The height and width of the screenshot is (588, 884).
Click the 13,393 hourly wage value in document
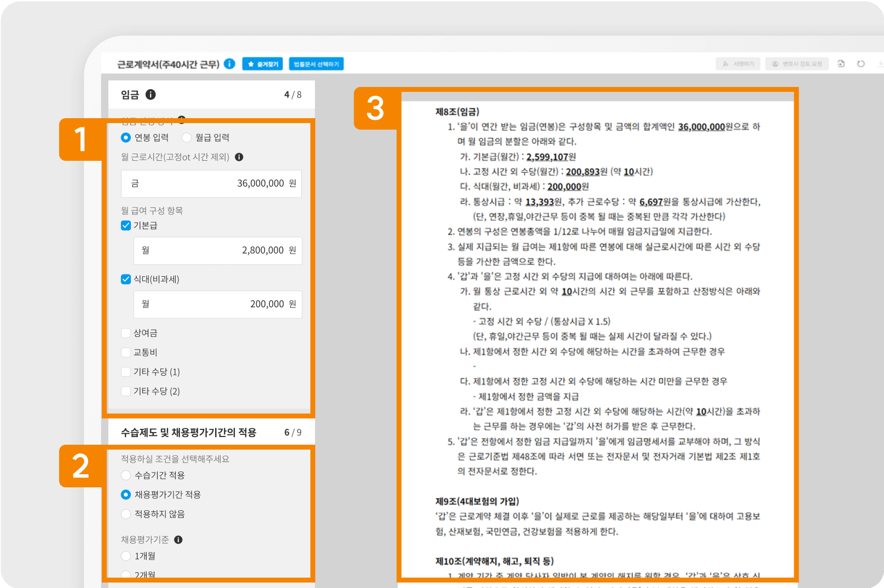(x=540, y=202)
